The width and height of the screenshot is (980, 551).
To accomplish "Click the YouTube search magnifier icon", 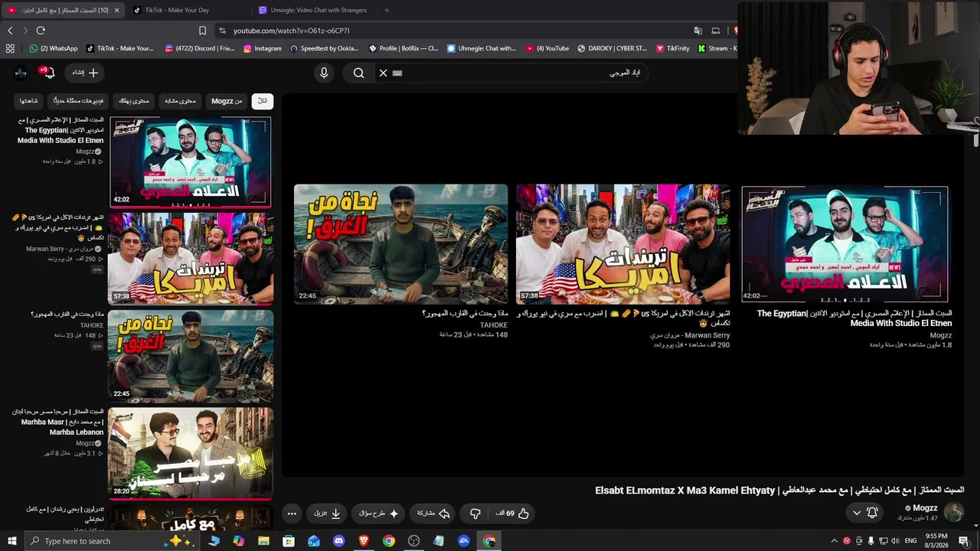I will (359, 73).
